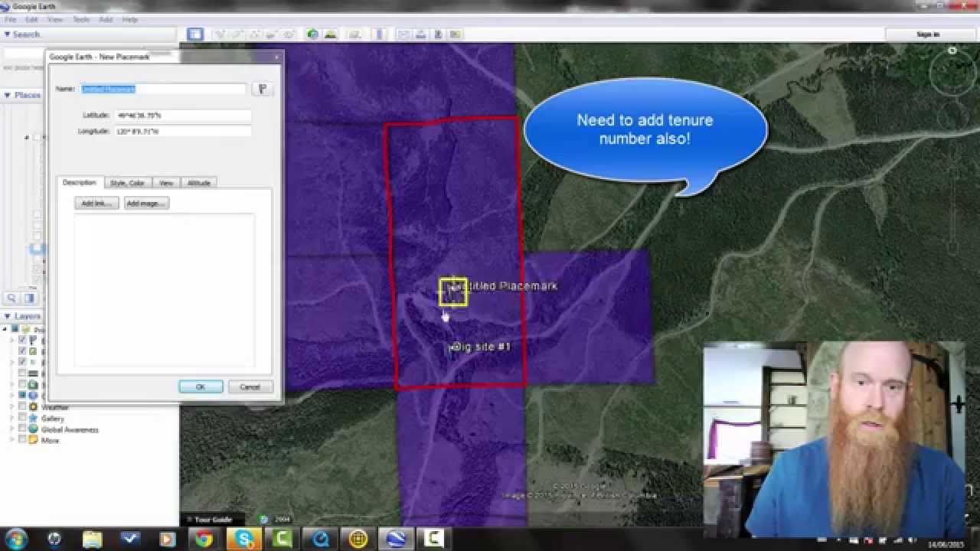The image size is (980, 551).
Task: Expand the Global Awareness layer tree arrow
Action: [11, 429]
